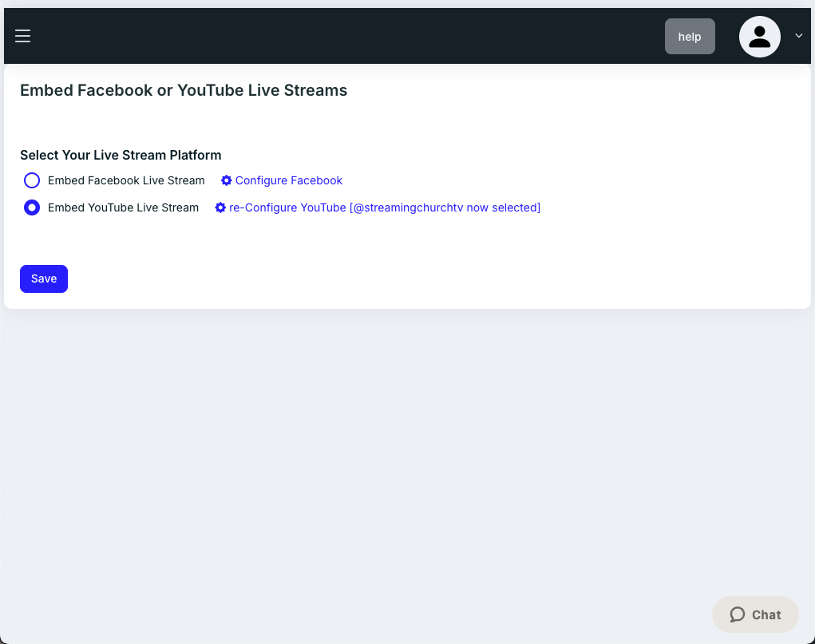Click the word Chat in the chat widget

click(766, 614)
